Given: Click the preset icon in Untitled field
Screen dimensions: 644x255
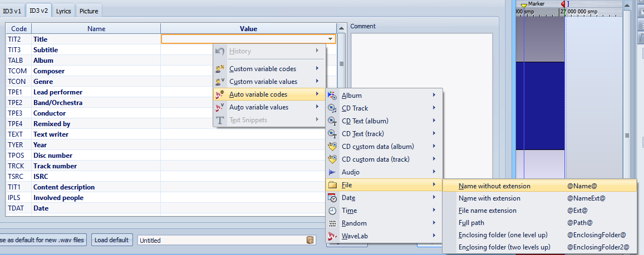Looking at the screenshot, I should click(x=310, y=240).
